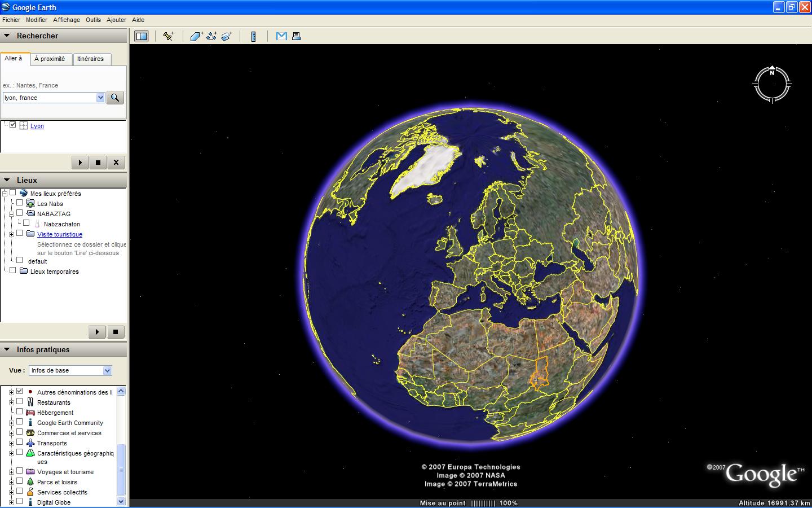Check the Mes lieux préférés checkbox
This screenshot has width=812, height=508.
point(12,192)
